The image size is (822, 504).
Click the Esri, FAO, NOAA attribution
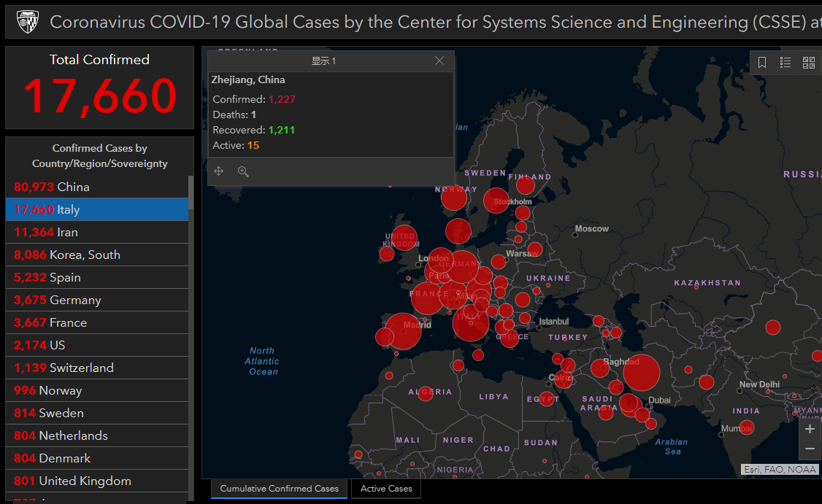click(780, 470)
